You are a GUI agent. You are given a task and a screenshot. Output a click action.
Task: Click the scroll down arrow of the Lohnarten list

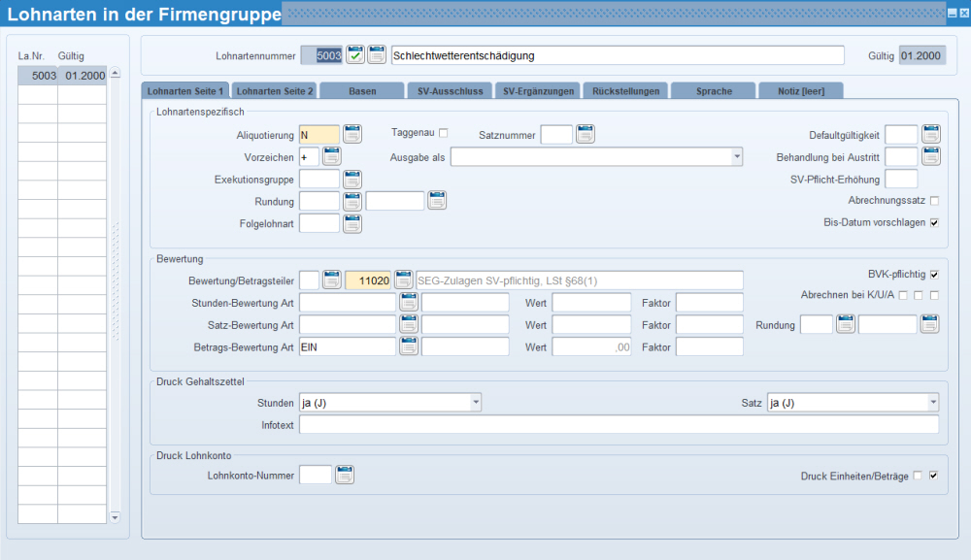click(116, 516)
